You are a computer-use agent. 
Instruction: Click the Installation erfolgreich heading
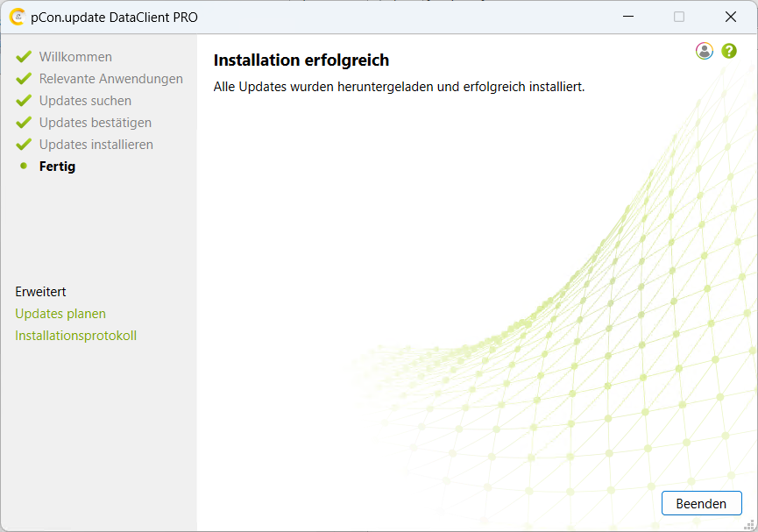coord(301,60)
